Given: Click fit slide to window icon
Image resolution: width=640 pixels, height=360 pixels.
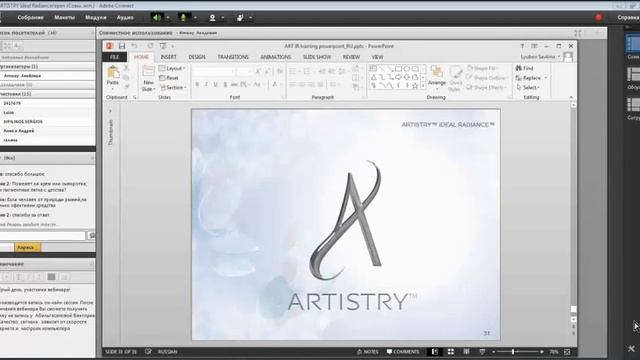Looking at the screenshot, I should 567,351.
